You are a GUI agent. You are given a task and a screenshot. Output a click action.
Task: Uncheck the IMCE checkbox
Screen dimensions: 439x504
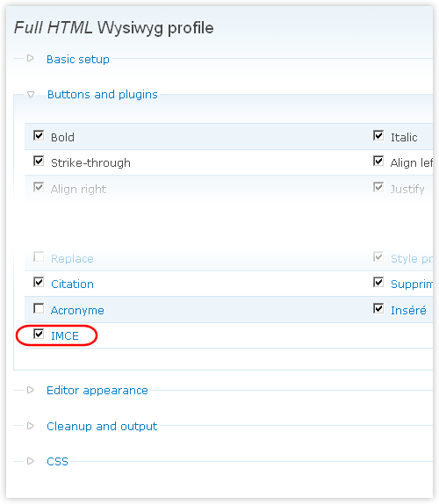pyautogui.click(x=39, y=335)
